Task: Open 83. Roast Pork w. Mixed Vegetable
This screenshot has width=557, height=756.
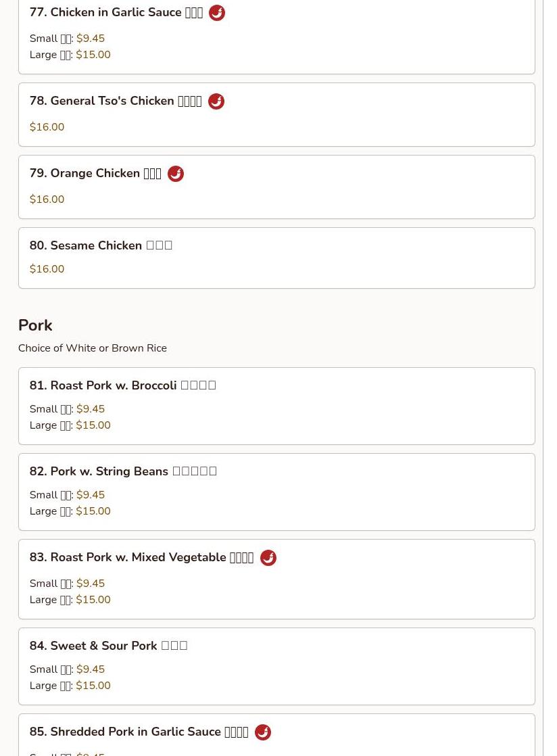Action: click(x=141, y=558)
